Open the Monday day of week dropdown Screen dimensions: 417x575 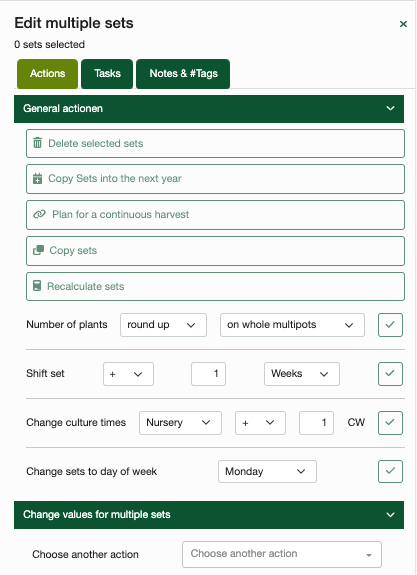[x=267, y=471]
